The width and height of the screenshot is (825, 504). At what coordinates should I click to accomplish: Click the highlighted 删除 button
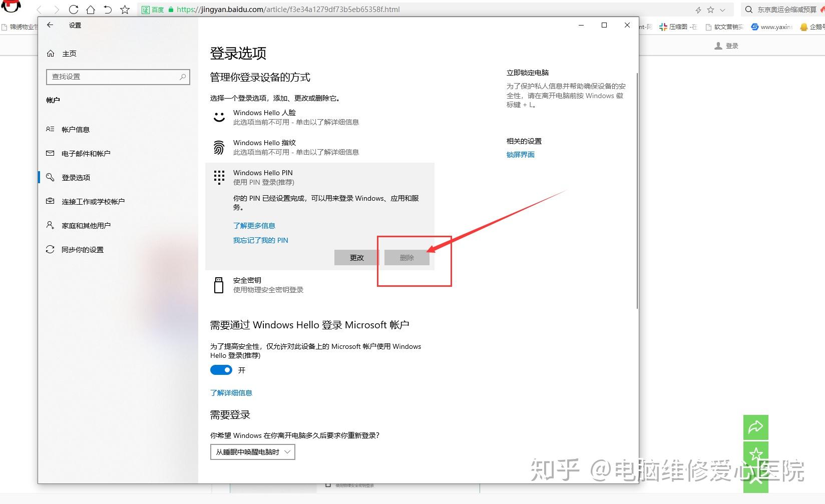[407, 257]
